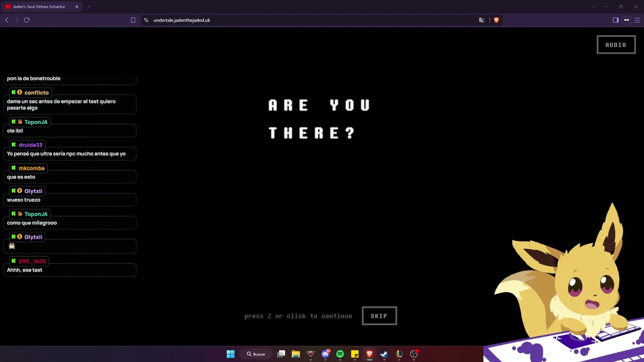Click chat username ERG_1605
644x362 pixels.
tap(32, 261)
